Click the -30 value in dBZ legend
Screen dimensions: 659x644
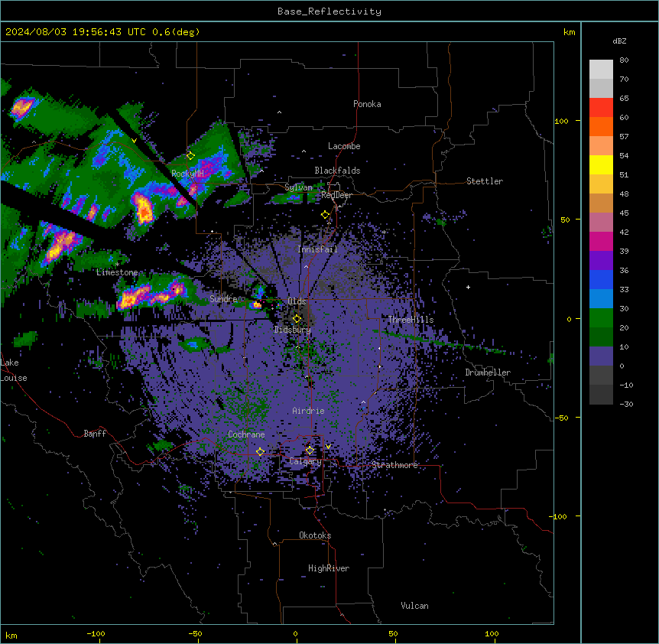tap(626, 404)
